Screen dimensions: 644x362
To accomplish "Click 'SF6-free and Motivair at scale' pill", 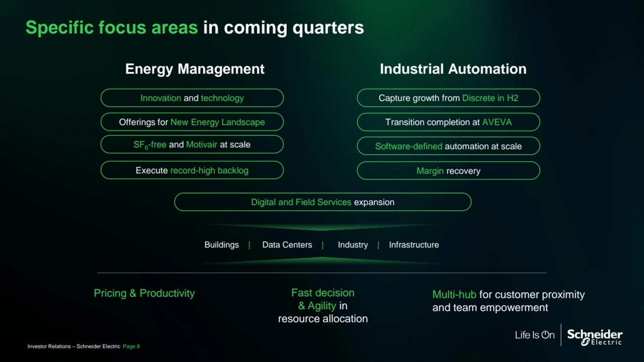I will click(192, 144).
